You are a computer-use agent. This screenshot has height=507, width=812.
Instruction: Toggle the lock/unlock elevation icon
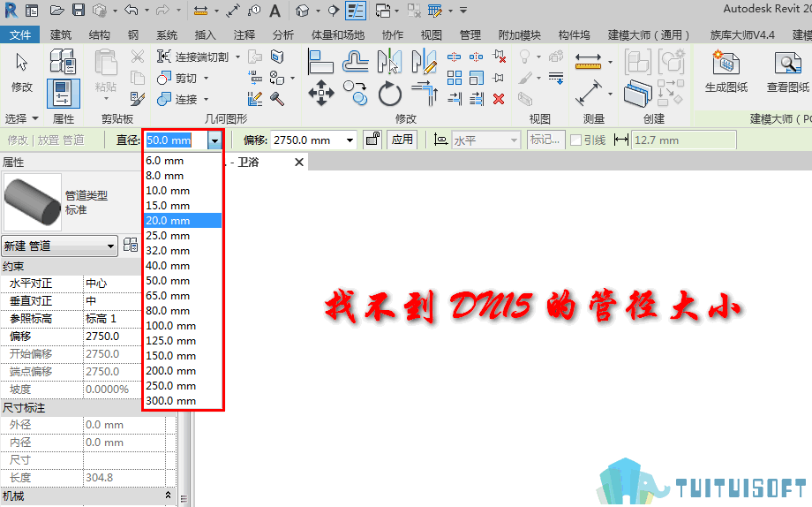372,140
